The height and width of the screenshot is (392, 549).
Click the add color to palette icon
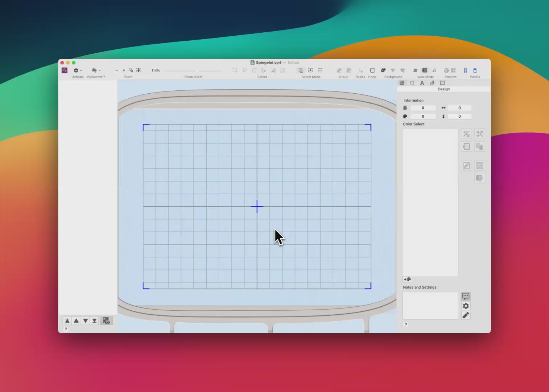click(407, 279)
